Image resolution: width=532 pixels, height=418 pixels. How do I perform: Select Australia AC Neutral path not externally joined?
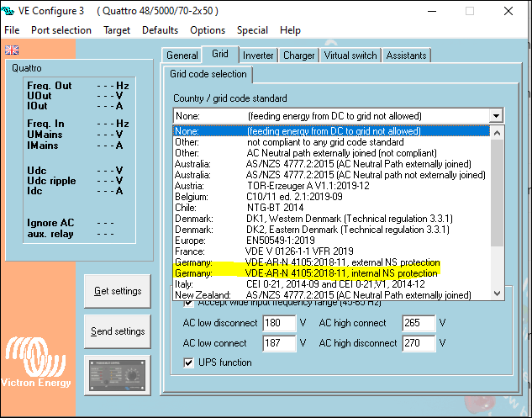331,175
